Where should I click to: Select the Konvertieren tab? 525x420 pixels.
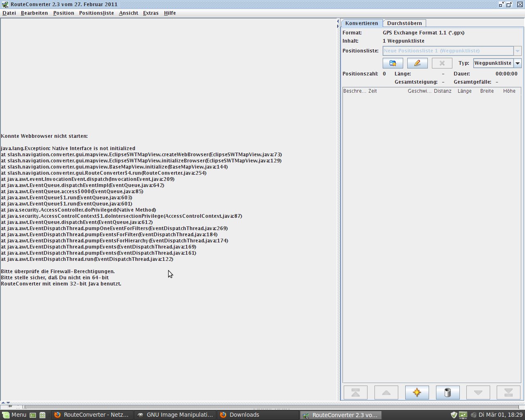pyautogui.click(x=361, y=23)
